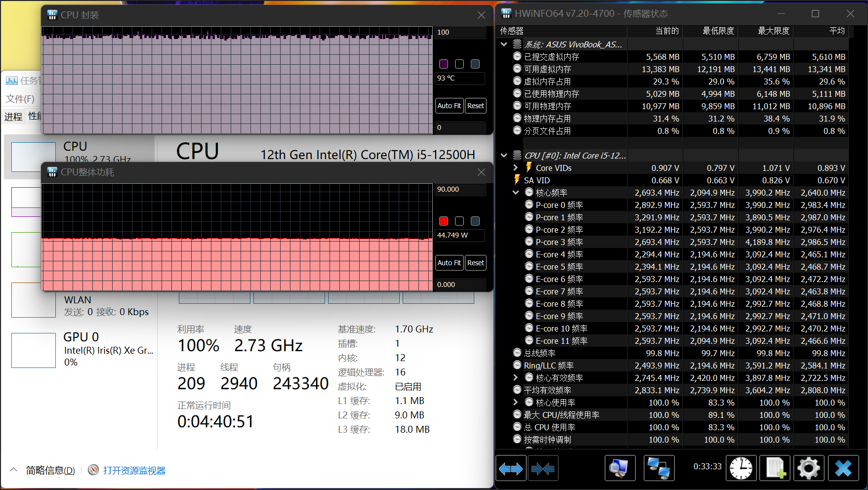Collapse the 核心频率 tree node
The width and height of the screenshot is (868, 490).
tap(516, 193)
